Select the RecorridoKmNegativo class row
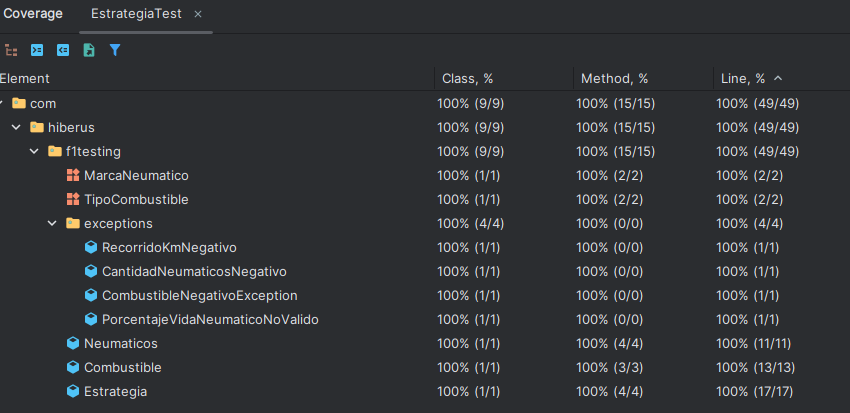 point(168,247)
